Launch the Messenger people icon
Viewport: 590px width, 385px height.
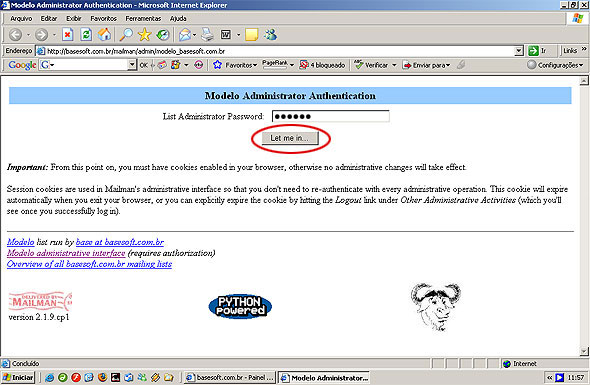(271, 35)
